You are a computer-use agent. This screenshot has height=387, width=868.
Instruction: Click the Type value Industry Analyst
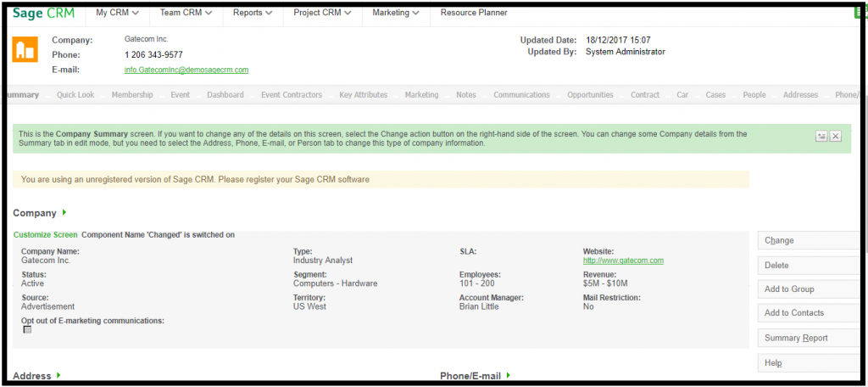323,260
